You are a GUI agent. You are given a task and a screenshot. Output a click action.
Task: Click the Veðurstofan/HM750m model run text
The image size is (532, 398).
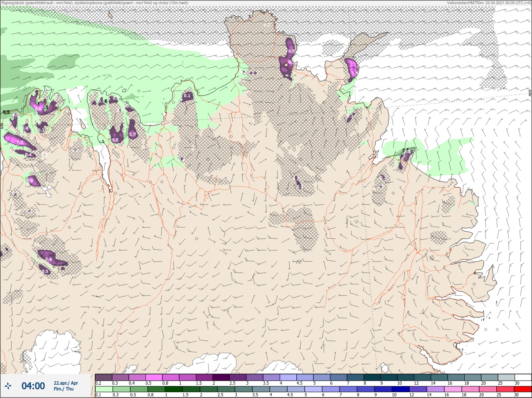[488, 2]
